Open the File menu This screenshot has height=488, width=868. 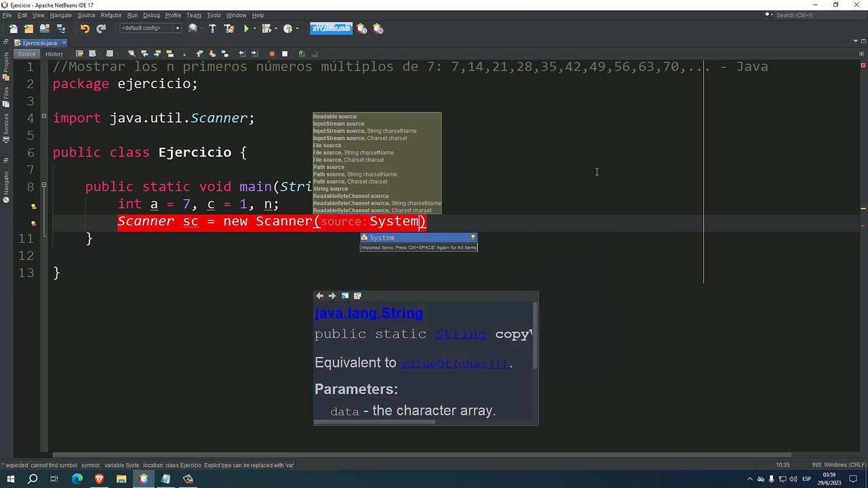(x=7, y=15)
